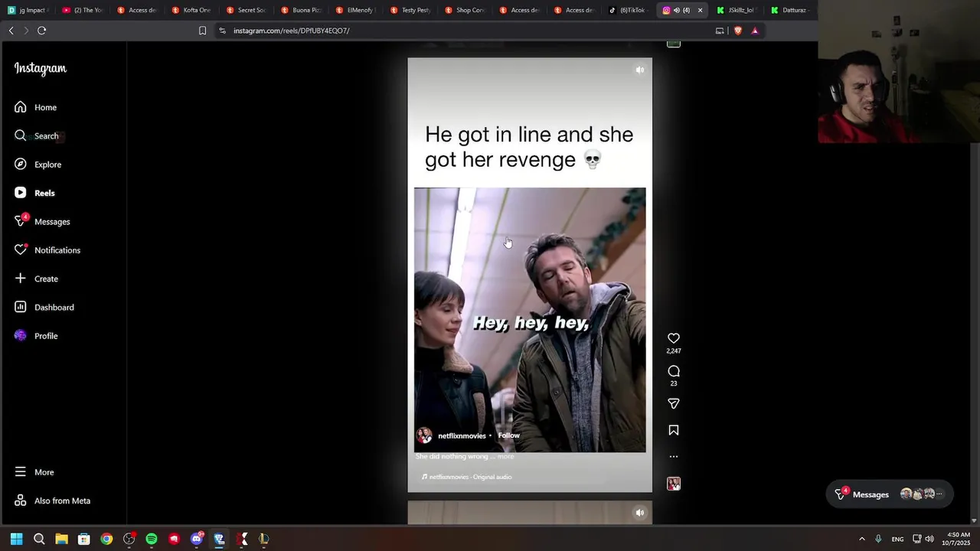
Task: Open the Also from Meta menu
Action: (x=52, y=500)
